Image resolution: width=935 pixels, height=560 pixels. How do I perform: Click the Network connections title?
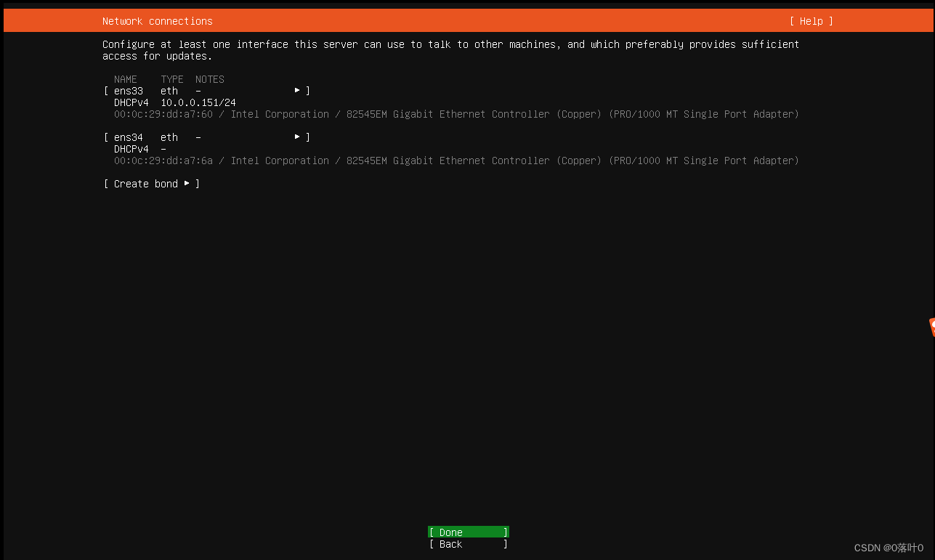point(158,21)
